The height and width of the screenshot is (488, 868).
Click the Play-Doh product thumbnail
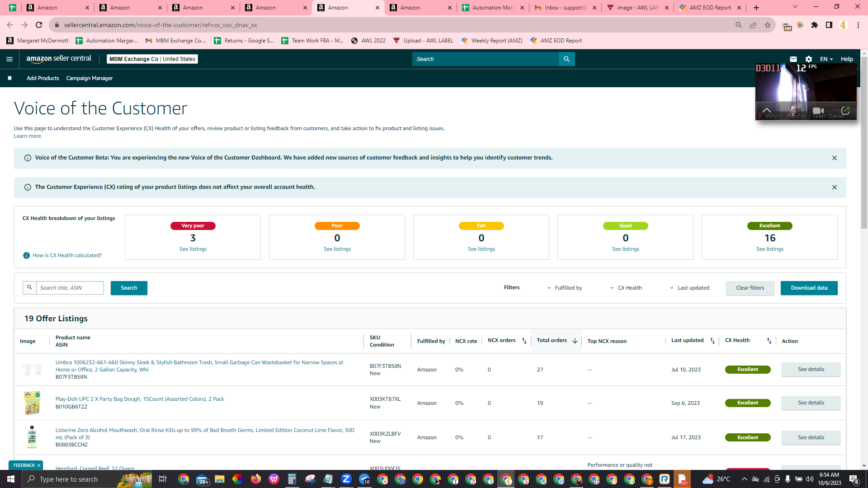tap(32, 403)
